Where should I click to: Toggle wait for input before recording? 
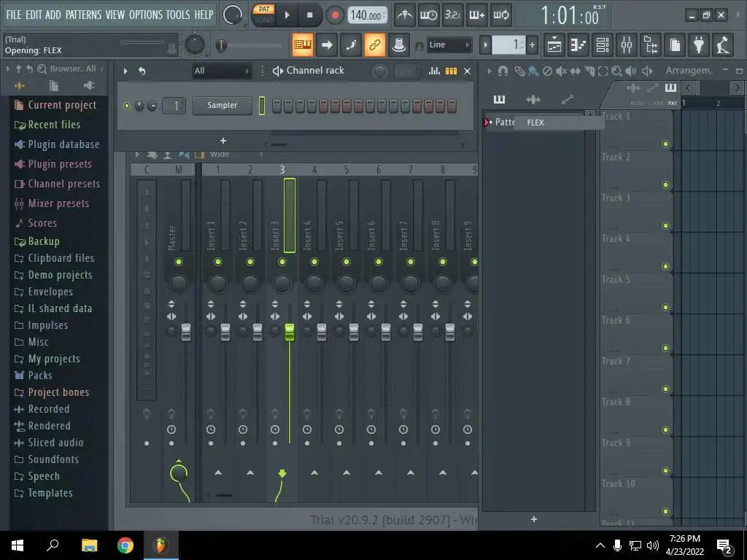pos(428,15)
